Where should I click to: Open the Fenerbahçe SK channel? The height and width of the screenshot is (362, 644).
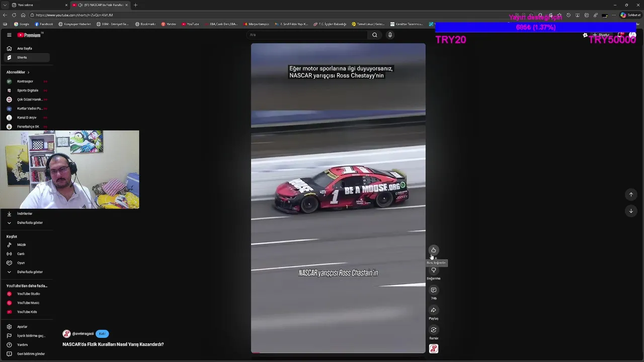26,127
